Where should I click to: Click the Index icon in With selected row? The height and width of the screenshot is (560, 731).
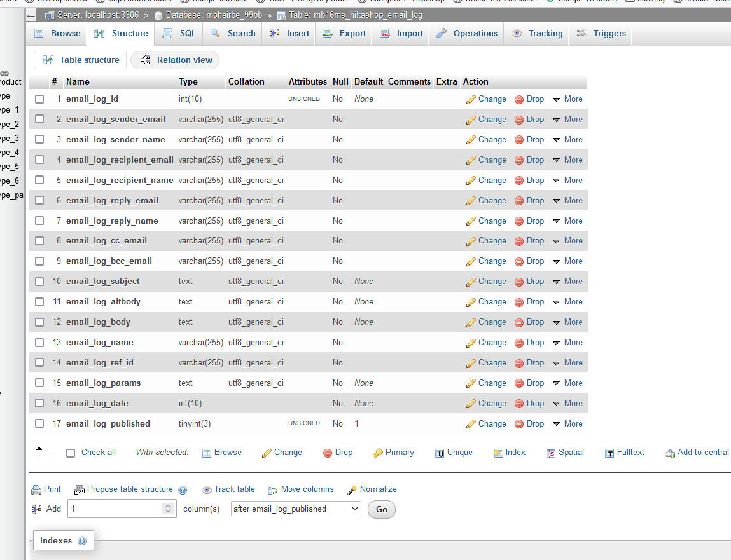(x=498, y=453)
